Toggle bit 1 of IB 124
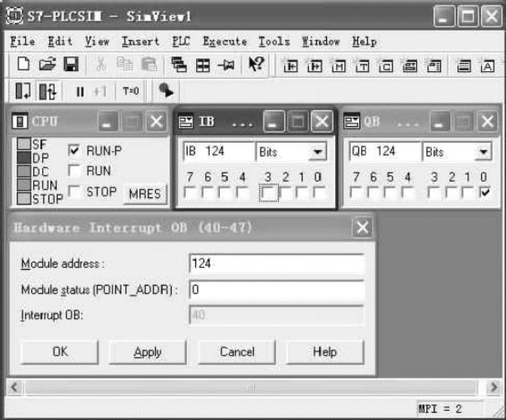 [302, 193]
